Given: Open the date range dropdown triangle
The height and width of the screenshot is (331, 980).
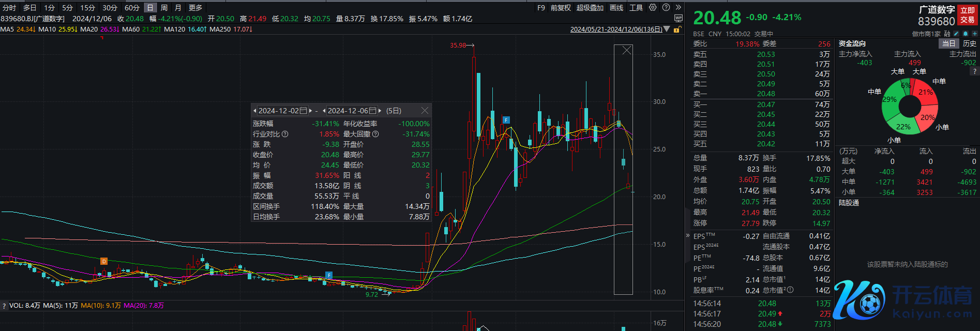Looking at the screenshot, I should coord(667,29).
